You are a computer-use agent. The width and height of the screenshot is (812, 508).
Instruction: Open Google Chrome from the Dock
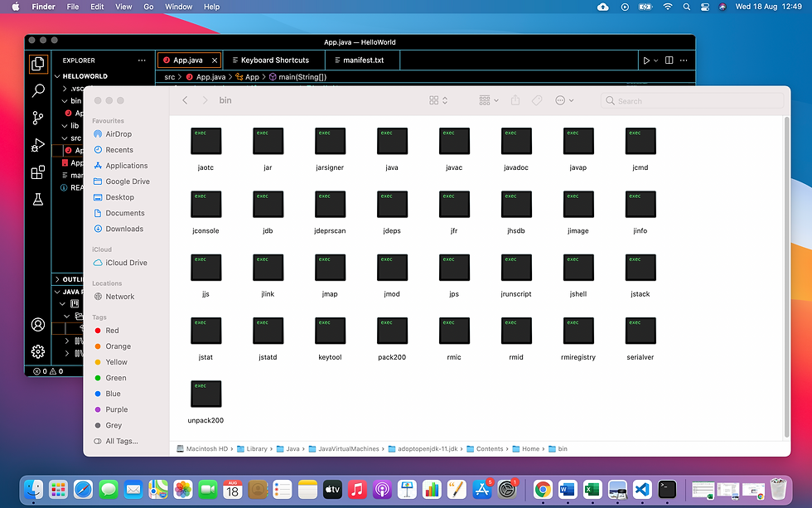[x=543, y=490]
